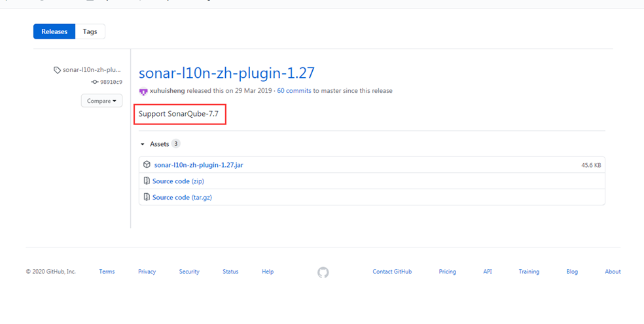The height and width of the screenshot is (324, 644).
Task: Open the Pricing footer link
Action: click(x=447, y=272)
